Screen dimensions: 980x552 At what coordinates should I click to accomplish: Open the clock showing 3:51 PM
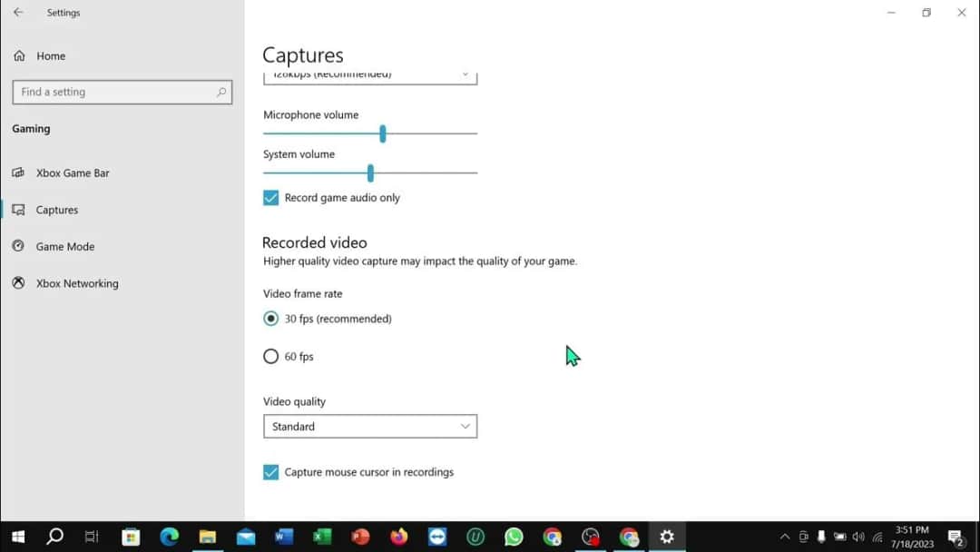(911, 535)
